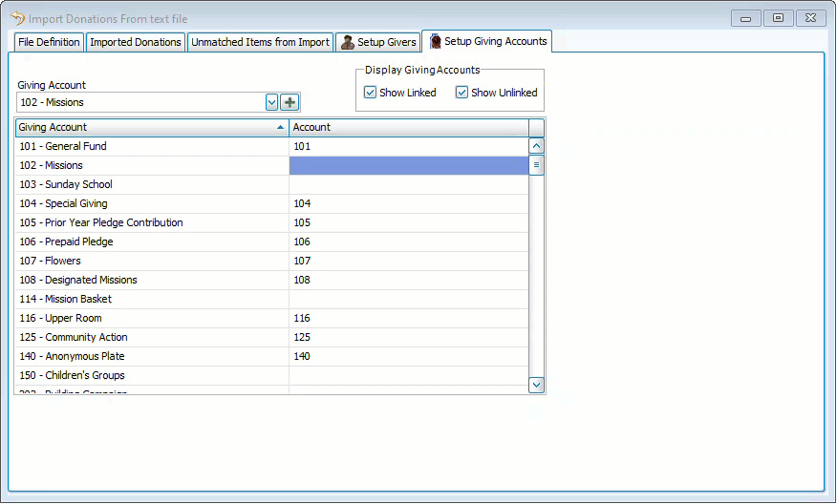This screenshot has width=837, height=504.
Task: Click the app icon in title bar
Action: (x=17, y=17)
